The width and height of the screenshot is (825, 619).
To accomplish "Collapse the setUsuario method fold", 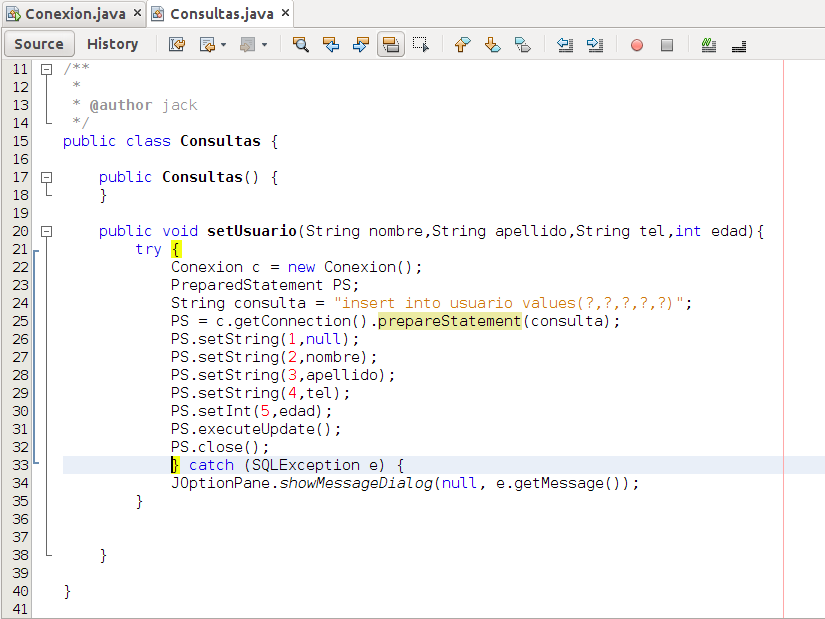I will pyautogui.click(x=44, y=230).
